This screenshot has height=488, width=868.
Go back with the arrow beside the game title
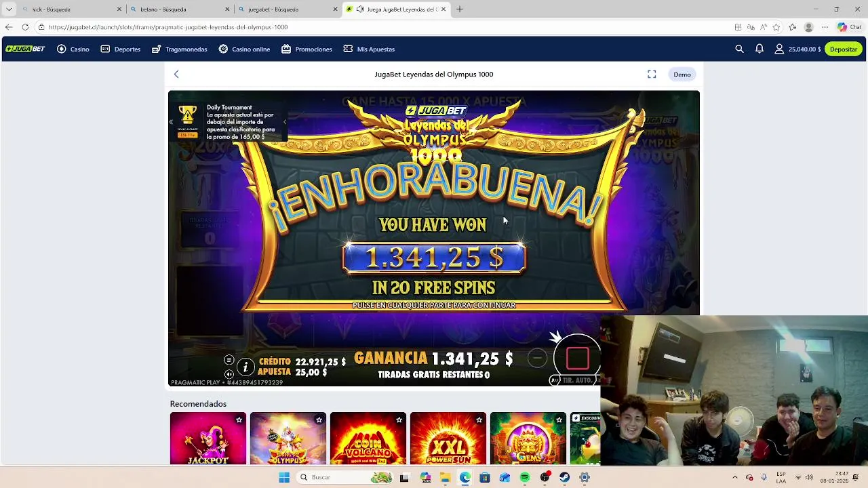[x=176, y=75]
